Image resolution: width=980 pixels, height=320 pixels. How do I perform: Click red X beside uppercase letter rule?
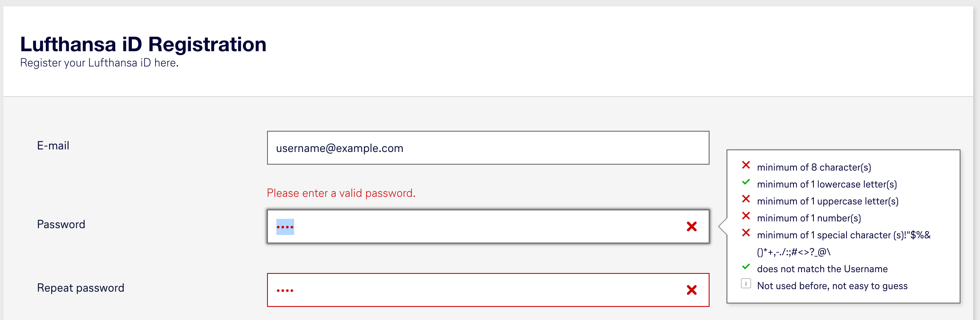tap(746, 199)
